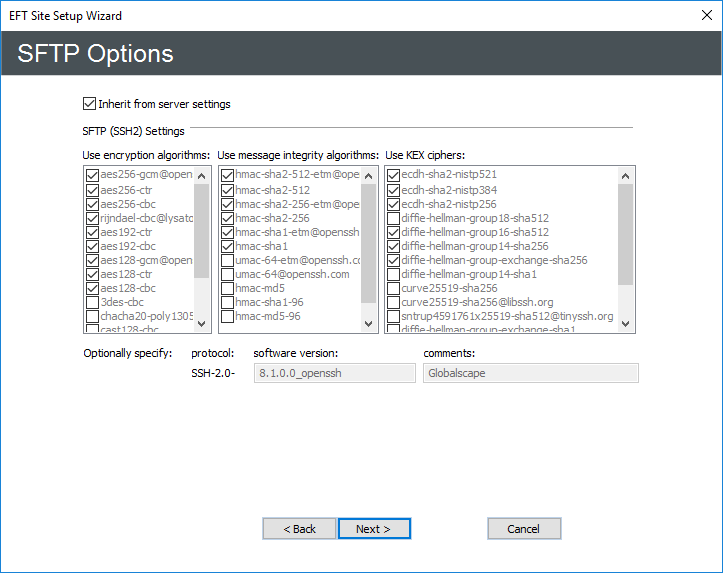Close the EFT Site Setup Wizard window
This screenshot has width=723, height=573.
tap(699, 17)
